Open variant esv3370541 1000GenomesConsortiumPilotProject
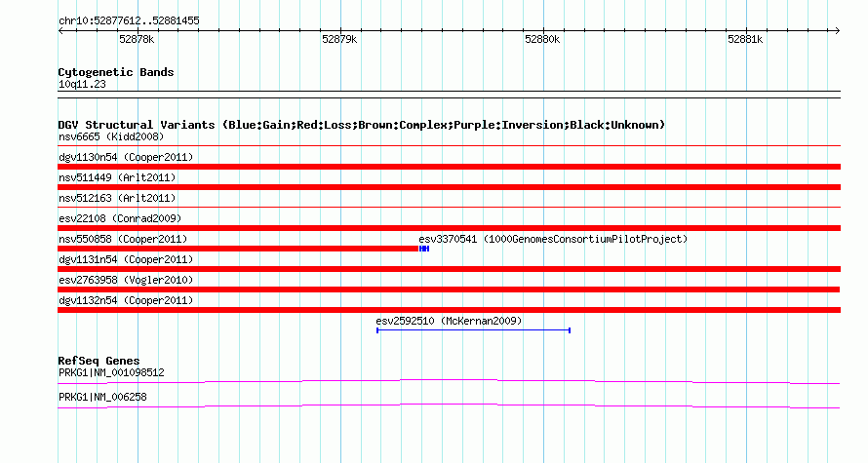868x463 pixels. 553,239
